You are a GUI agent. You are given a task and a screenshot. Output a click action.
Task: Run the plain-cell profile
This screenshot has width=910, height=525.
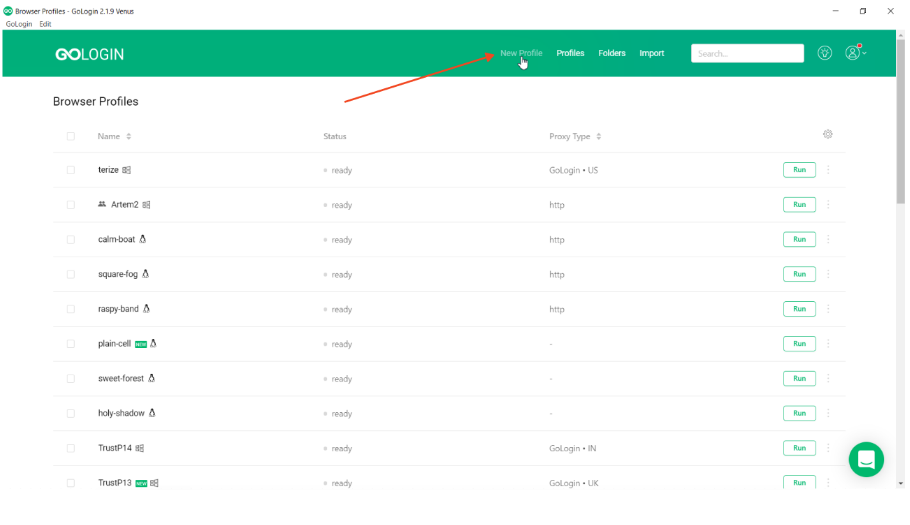coord(799,343)
